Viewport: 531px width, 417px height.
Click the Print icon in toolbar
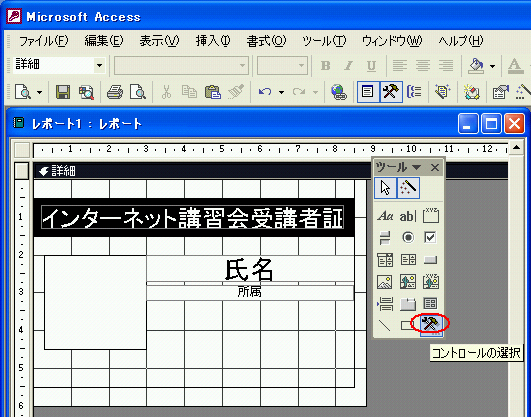(x=115, y=92)
